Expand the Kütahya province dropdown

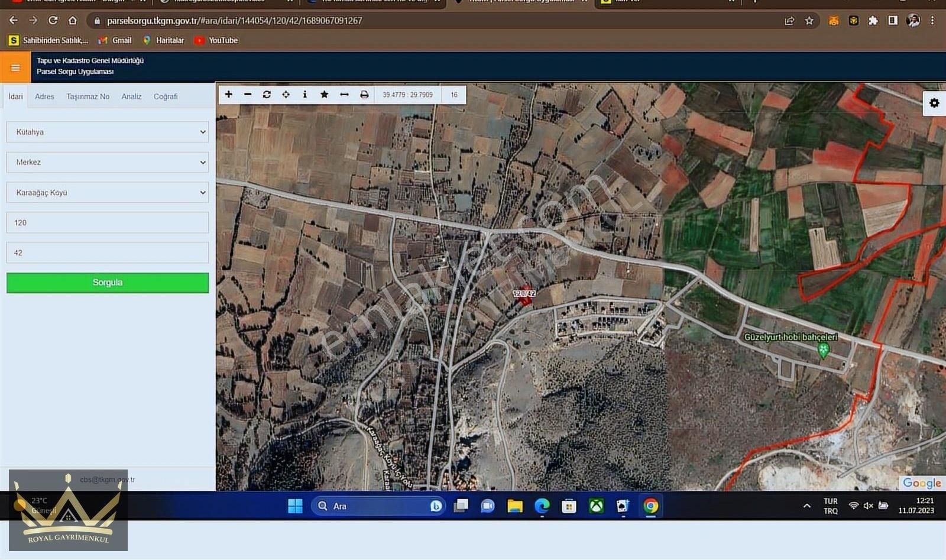pos(108,132)
